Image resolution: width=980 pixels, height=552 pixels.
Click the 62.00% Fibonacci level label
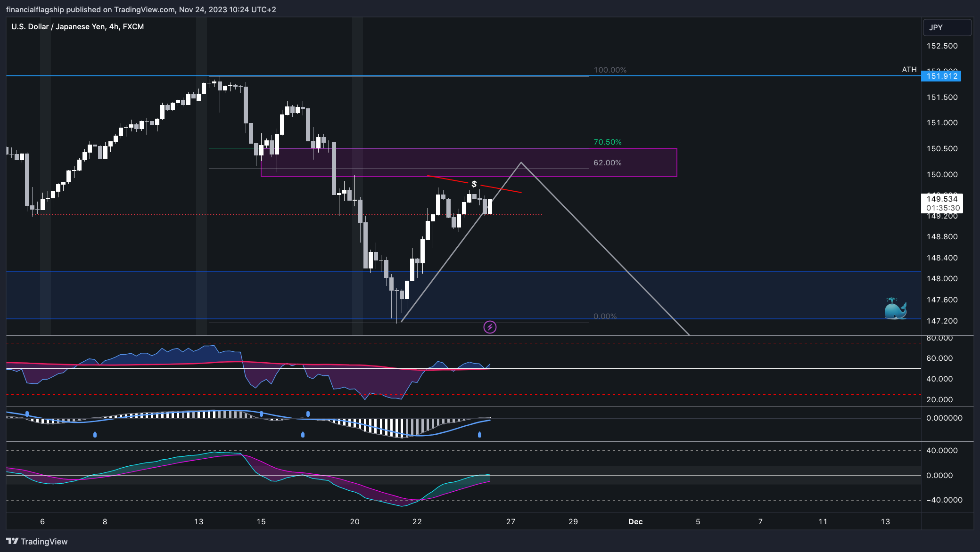pyautogui.click(x=607, y=162)
